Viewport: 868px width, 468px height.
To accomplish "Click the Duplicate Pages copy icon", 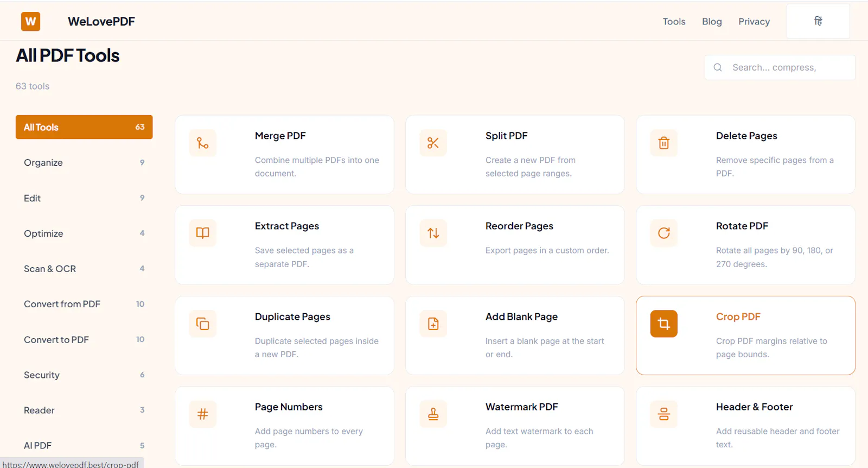I will [203, 324].
